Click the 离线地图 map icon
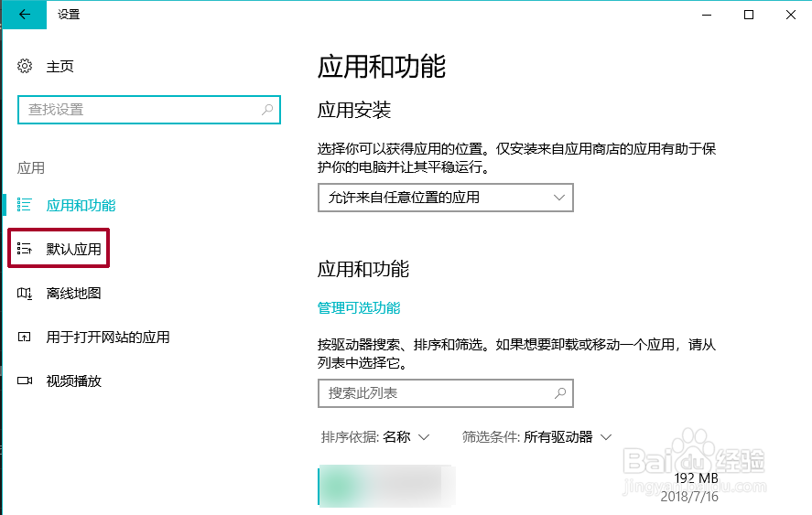 (26, 294)
